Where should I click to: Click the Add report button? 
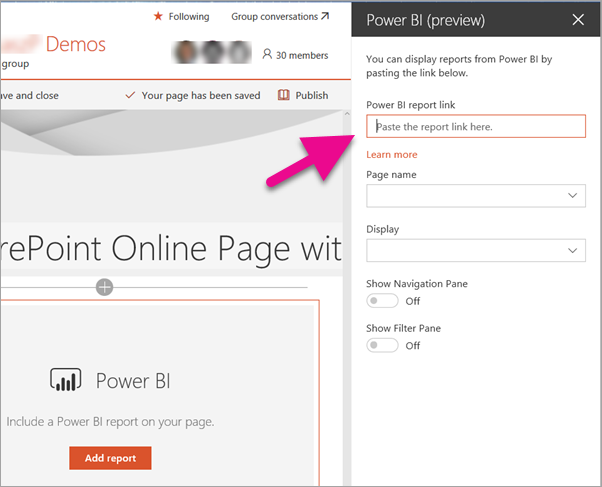click(x=110, y=458)
